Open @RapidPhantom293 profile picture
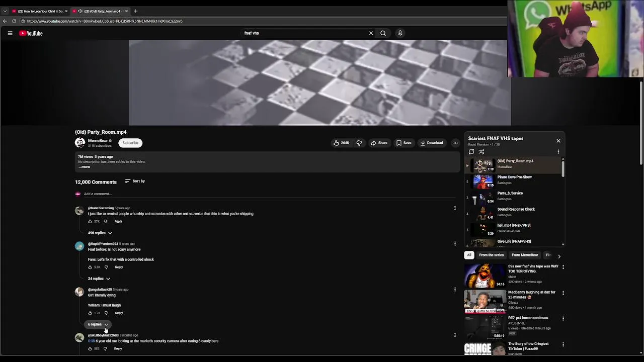 point(79,246)
